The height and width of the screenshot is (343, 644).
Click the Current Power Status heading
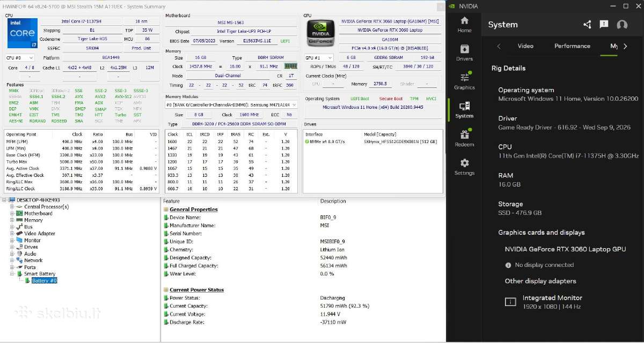point(197,290)
